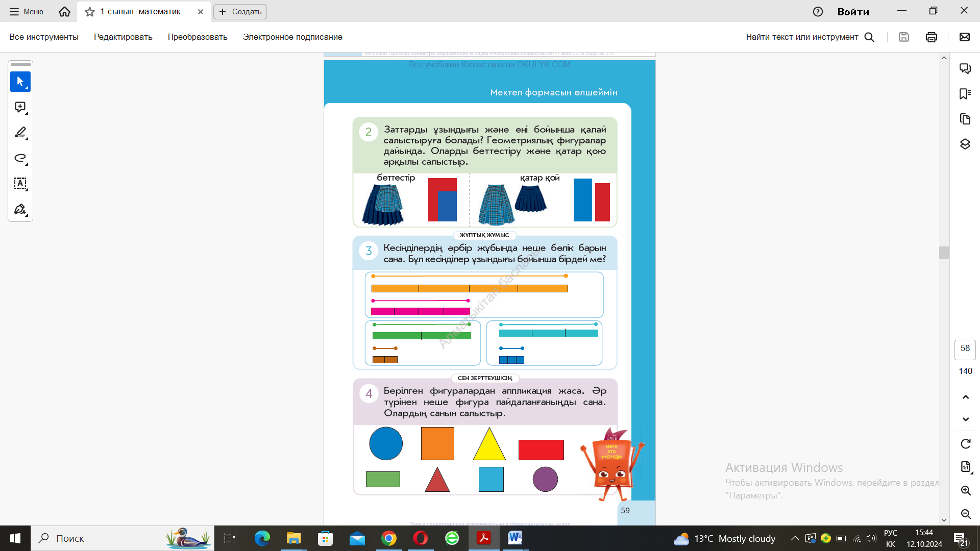This screenshot has height=551, width=980.
Task: Click the Войти sign-in button
Action: pos(853,12)
